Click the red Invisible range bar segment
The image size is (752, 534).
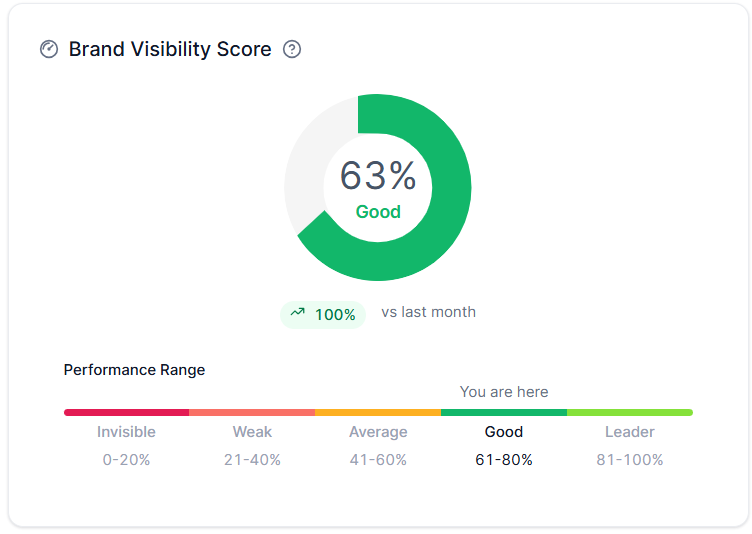point(127,413)
